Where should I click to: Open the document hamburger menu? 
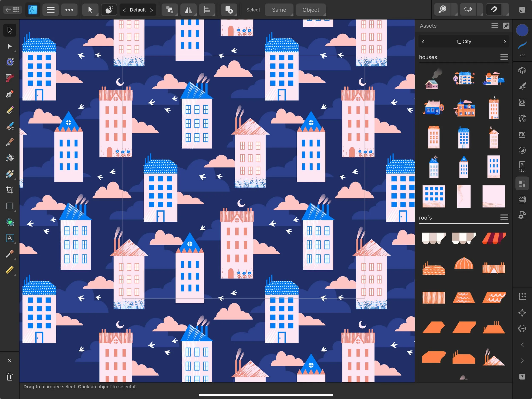pos(50,10)
